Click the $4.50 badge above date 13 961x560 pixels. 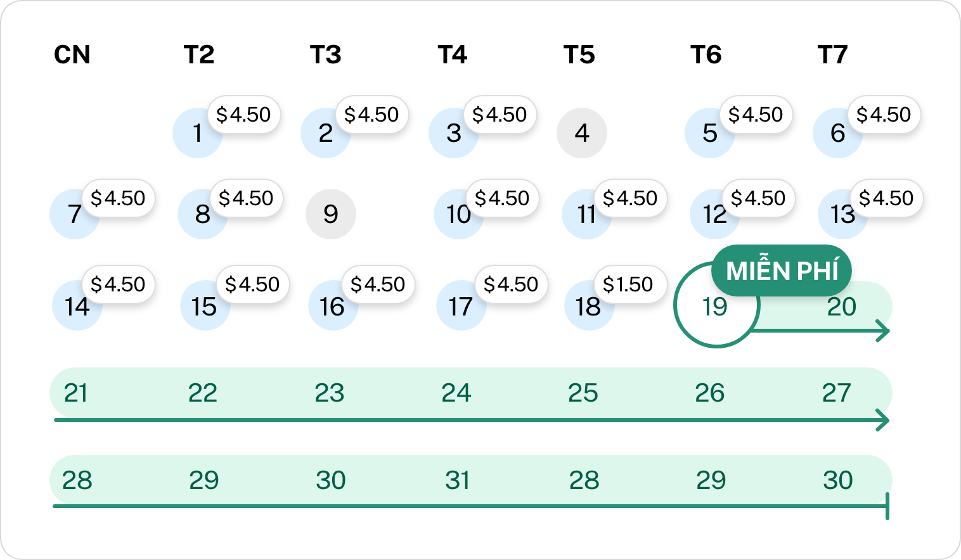pyautogui.click(x=885, y=198)
